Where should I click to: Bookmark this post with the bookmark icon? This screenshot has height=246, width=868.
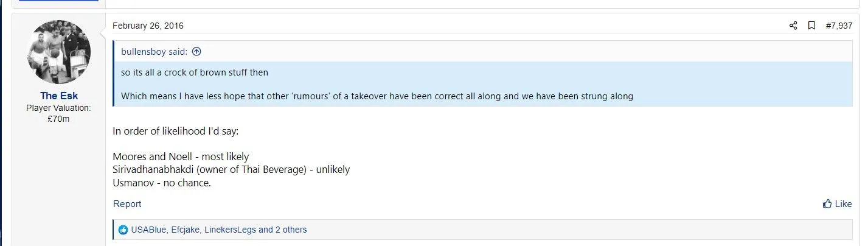pyautogui.click(x=811, y=26)
